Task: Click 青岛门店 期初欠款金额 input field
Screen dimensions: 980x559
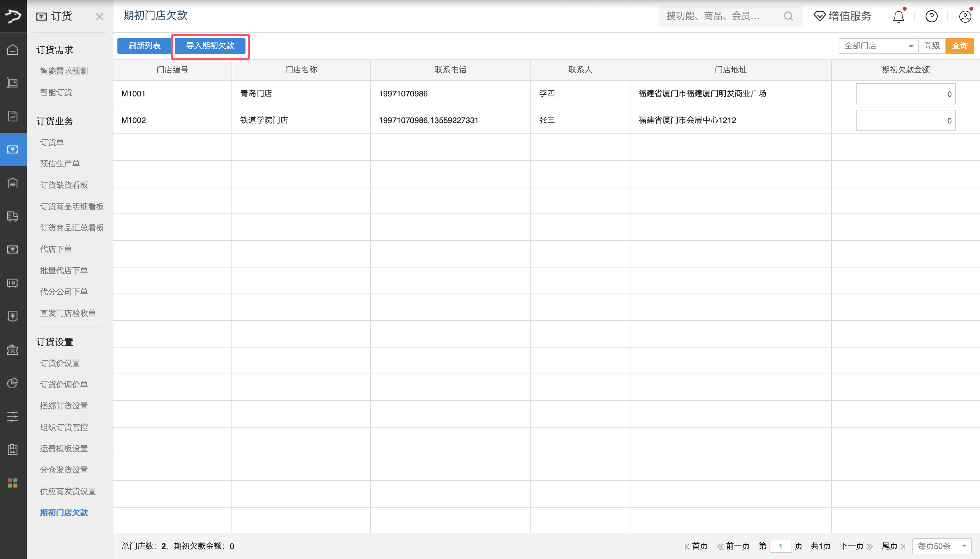Action: [x=906, y=94]
